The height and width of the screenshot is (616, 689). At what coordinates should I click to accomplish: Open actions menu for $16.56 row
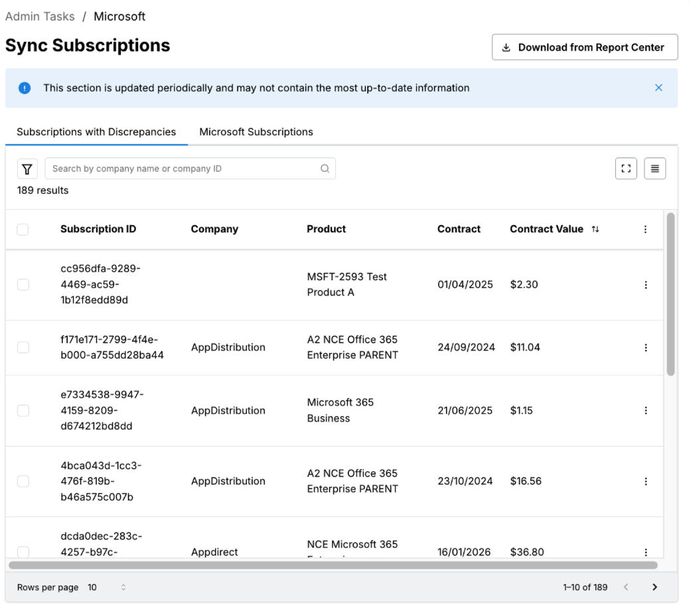[645, 481]
